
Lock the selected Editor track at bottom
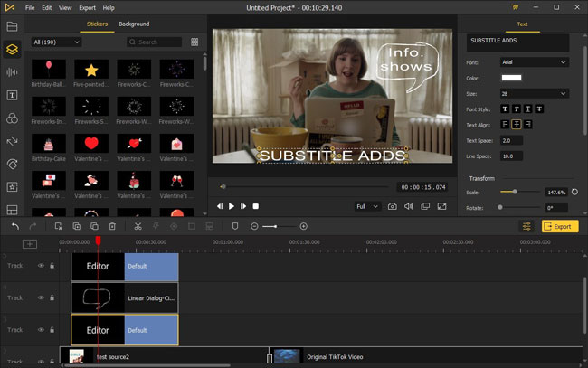52,330
